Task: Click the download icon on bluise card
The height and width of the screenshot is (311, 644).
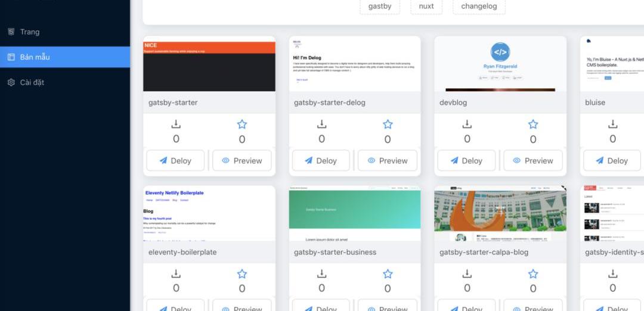Action: (x=612, y=125)
